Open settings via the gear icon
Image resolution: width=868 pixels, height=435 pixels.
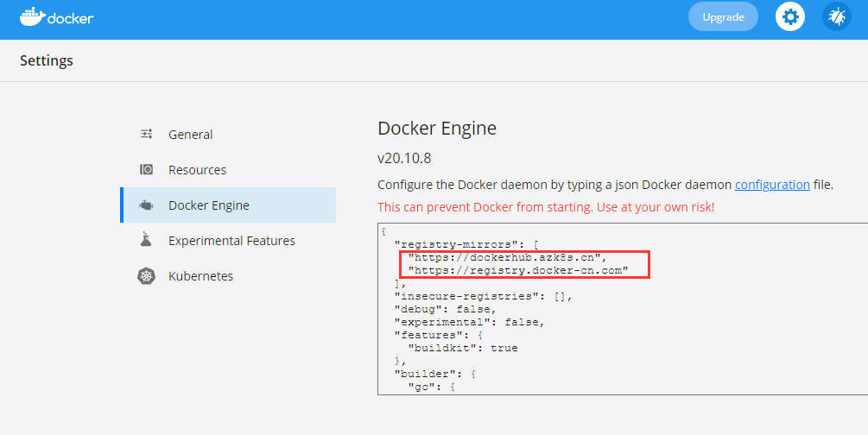[x=790, y=17]
